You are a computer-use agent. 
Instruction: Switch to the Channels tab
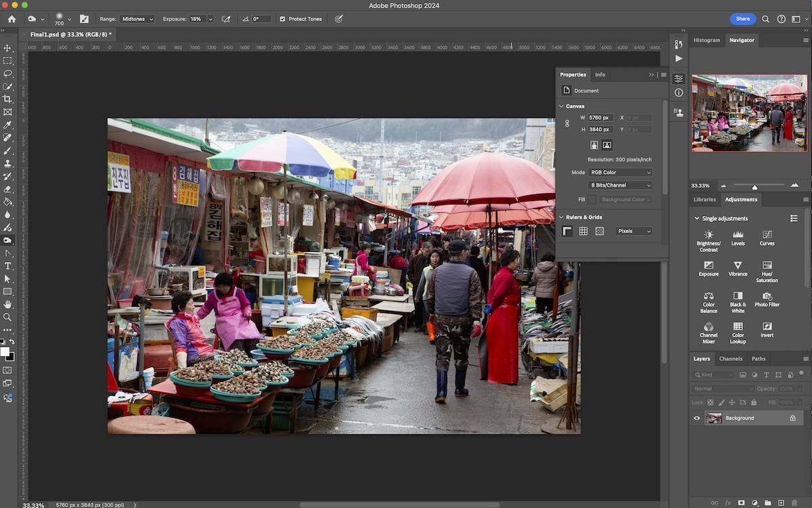click(x=731, y=358)
